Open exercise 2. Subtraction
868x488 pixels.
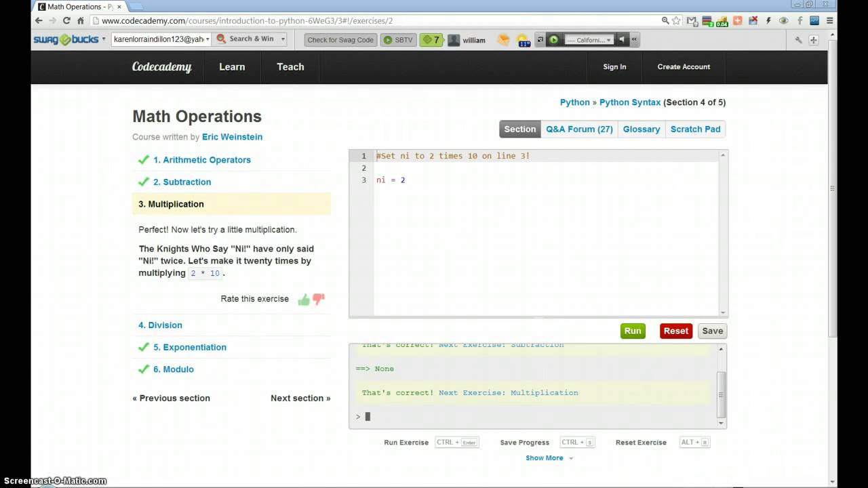[x=182, y=182]
